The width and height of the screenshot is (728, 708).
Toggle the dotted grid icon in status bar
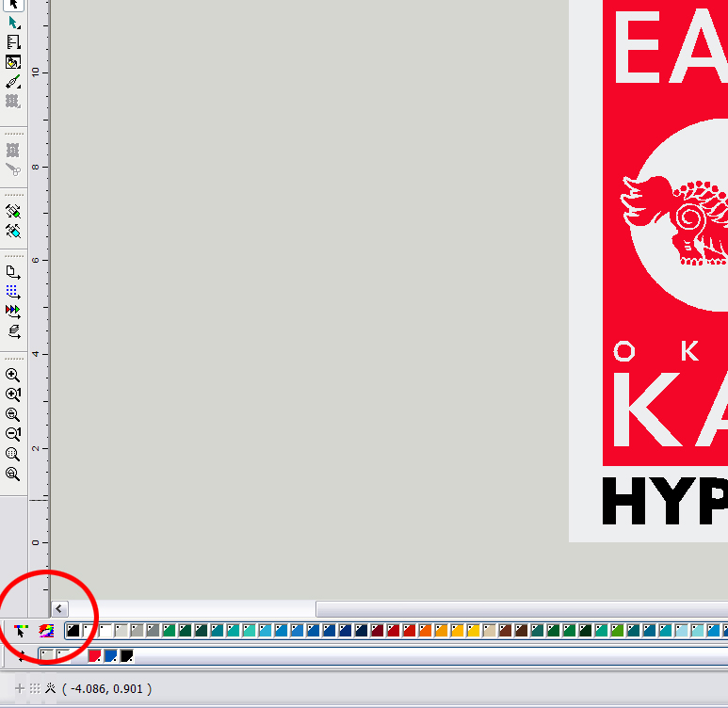click(x=35, y=688)
